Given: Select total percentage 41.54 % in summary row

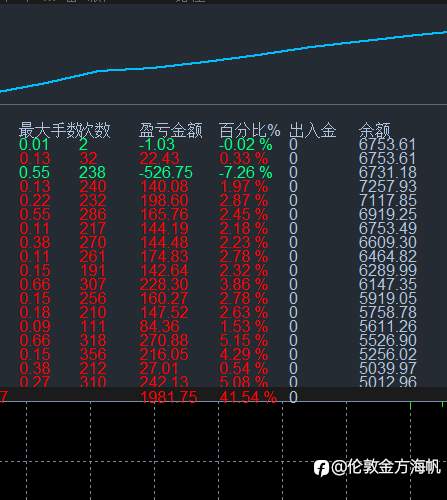Looking at the screenshot, I should coord(248,397).
